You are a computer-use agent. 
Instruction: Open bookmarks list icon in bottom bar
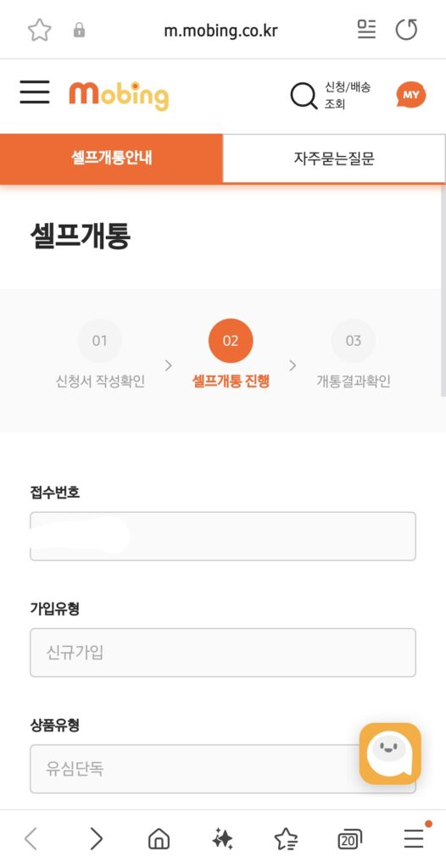point(286,840)
